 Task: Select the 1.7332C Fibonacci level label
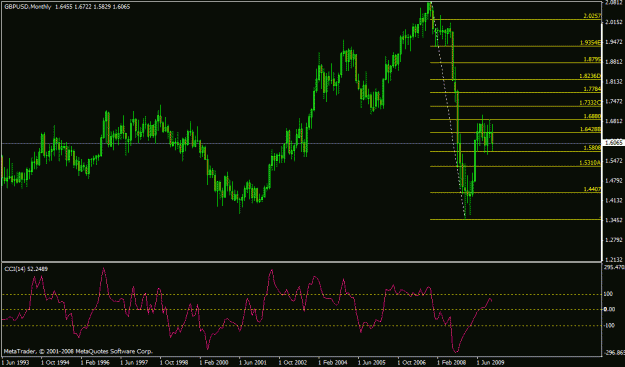click(x=590, y=103)
